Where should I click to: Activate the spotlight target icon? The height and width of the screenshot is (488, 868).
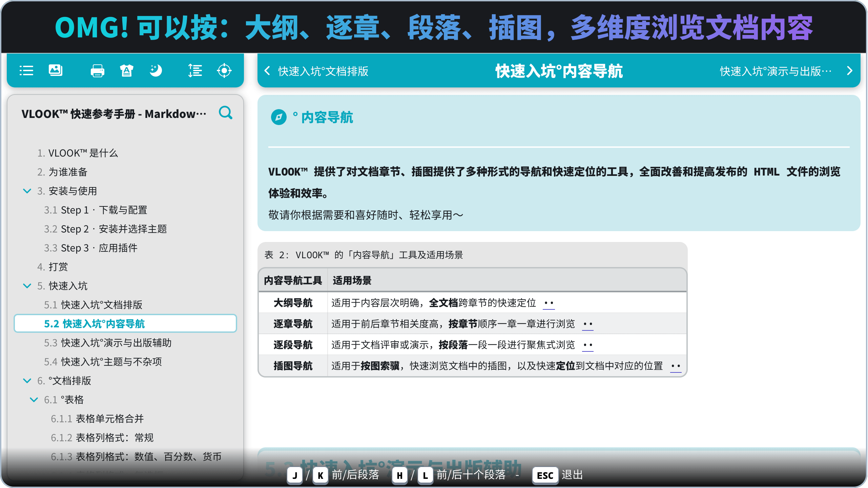pyautogui.click(x=224, y=70)
